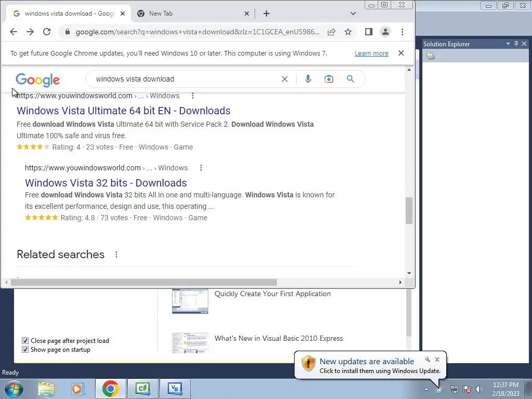Image resolution: width=532 pixels, height=399 pixels.
Task: Clear the Google search box text
Action: pyautogui.click(x=285, y=79)
